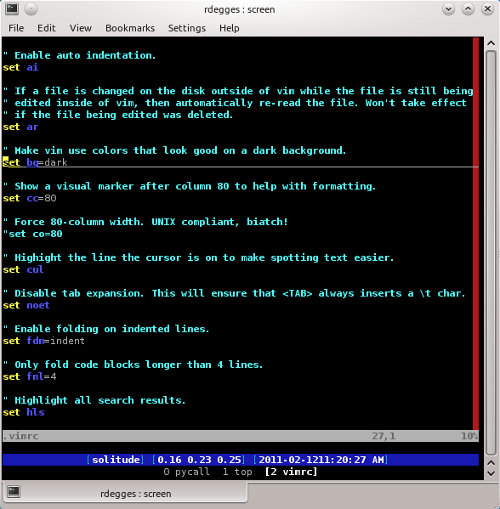Click the 'If a file is changed' comment line
Viewport: 500px width, 509px height.
(x=238, y=91)
